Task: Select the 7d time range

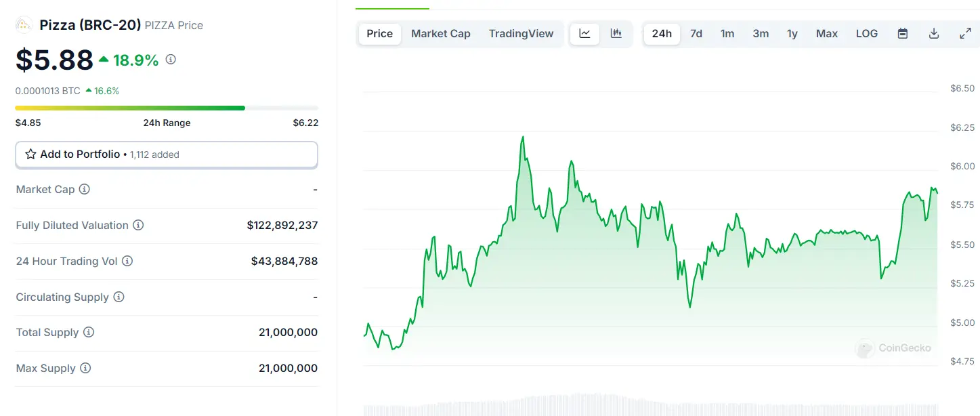Action: click(696, 33)
